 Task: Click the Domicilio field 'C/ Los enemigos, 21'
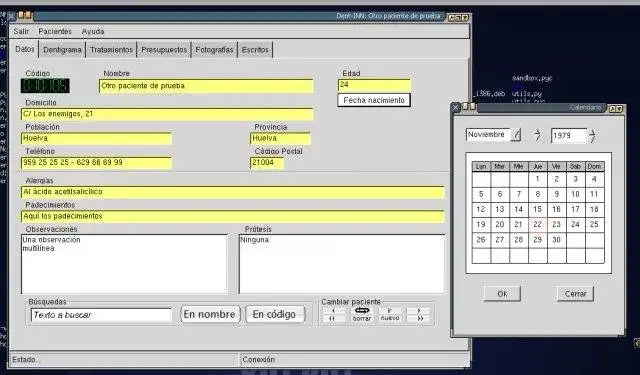[x=167, y=114]
